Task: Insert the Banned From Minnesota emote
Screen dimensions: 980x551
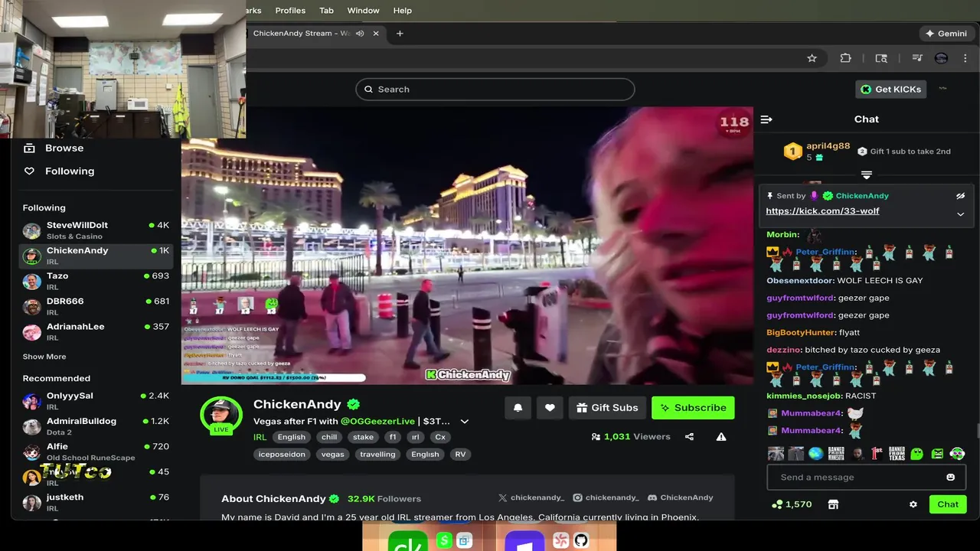Action: tap(836, 454)
